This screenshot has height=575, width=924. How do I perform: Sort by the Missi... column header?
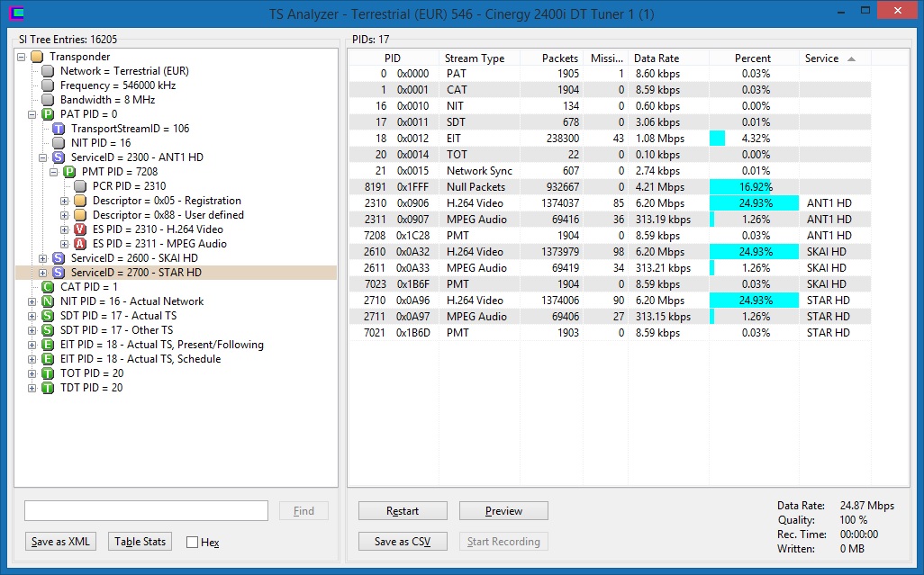(606, 58)
